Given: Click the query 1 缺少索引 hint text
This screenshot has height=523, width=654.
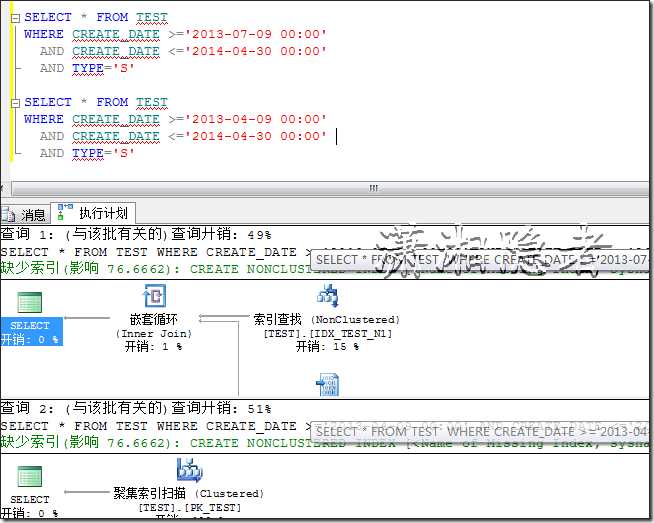Looking at the screenshot, I should coord(324,269).
